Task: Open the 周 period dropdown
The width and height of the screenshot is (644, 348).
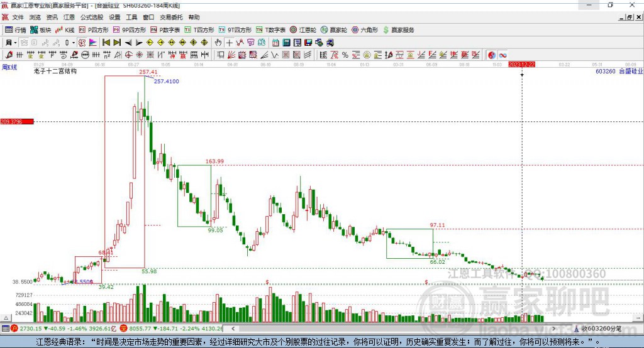Action: [x=11, y=43]
